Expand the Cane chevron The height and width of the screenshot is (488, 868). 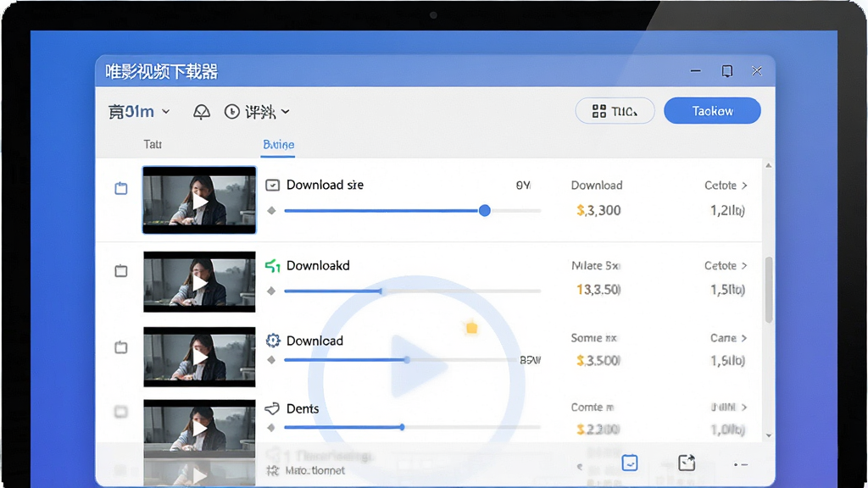pyautogui.click(x=744, y=338)
